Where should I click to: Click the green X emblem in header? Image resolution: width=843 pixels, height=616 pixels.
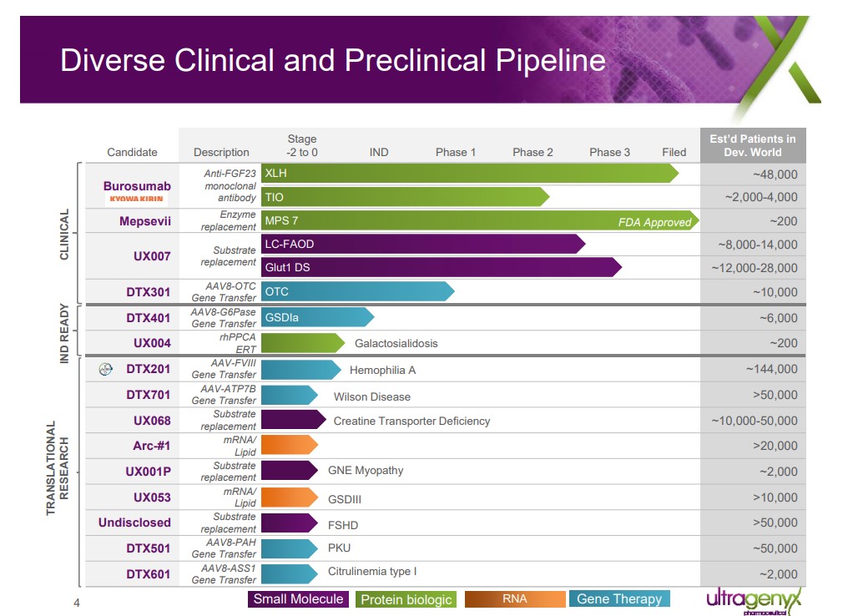coord(768,75)
